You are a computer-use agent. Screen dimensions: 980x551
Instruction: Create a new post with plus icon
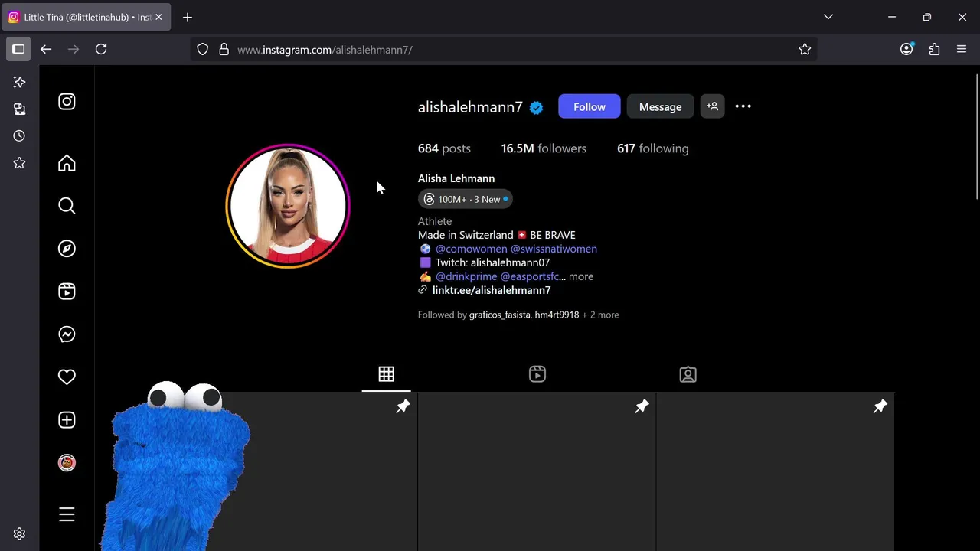[x=67, y=420]
